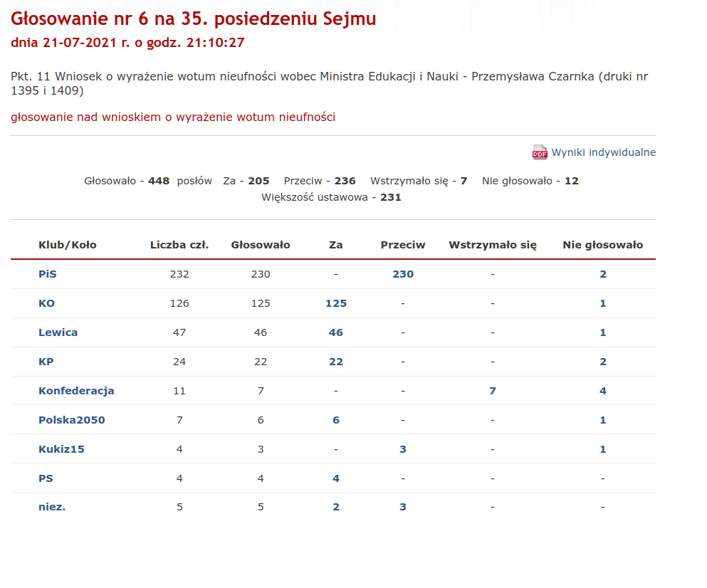Click Lewica member count 47
This screenshot has height=588, width=707.
coord(179,332)
